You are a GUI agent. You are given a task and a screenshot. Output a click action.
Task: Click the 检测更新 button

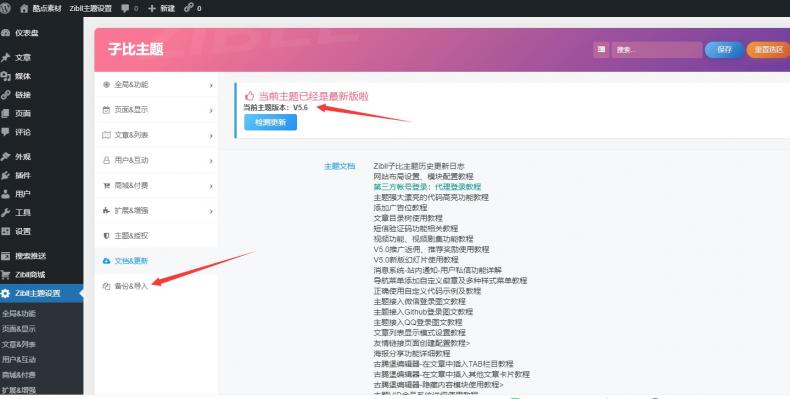coord(271,122)
